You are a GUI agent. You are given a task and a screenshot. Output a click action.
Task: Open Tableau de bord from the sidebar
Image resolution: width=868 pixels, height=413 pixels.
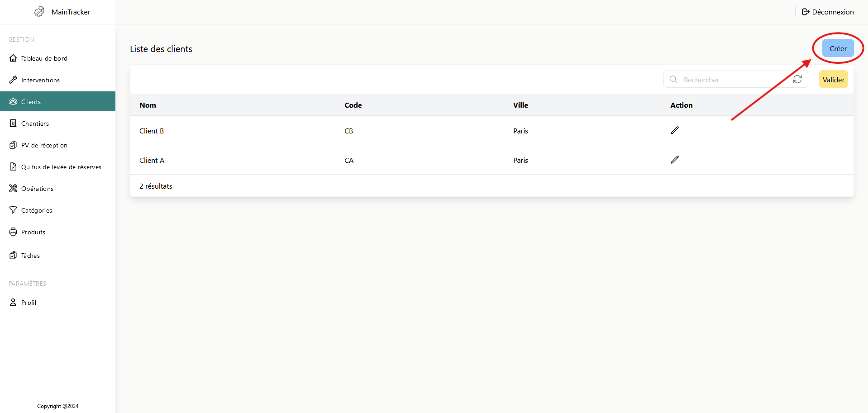click(44, 58)
